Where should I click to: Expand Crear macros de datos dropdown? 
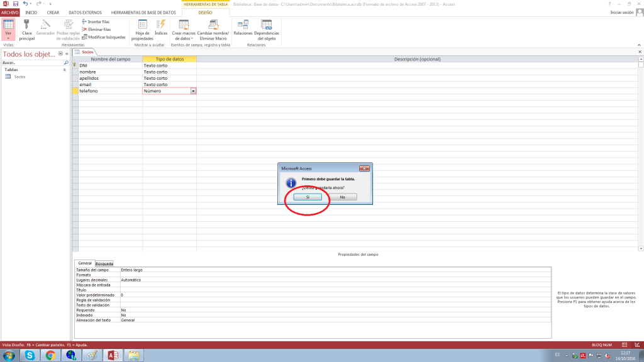[x=183, y=38]
